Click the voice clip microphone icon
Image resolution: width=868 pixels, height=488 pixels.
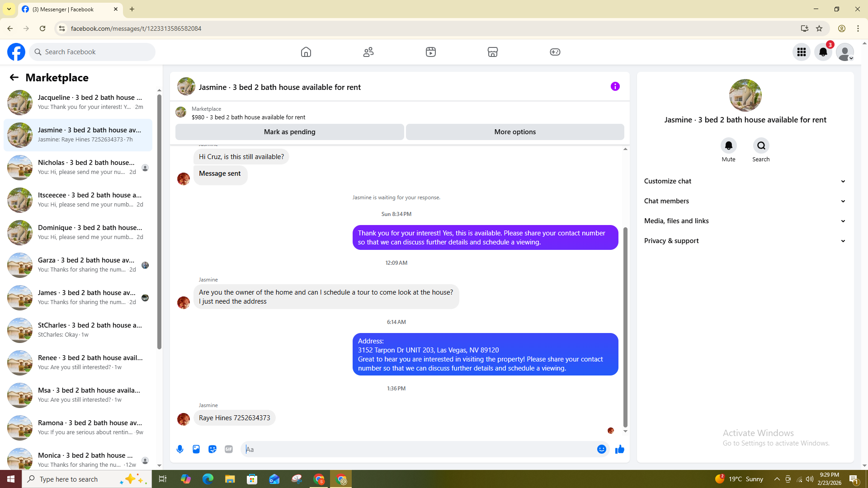(180, 449)
